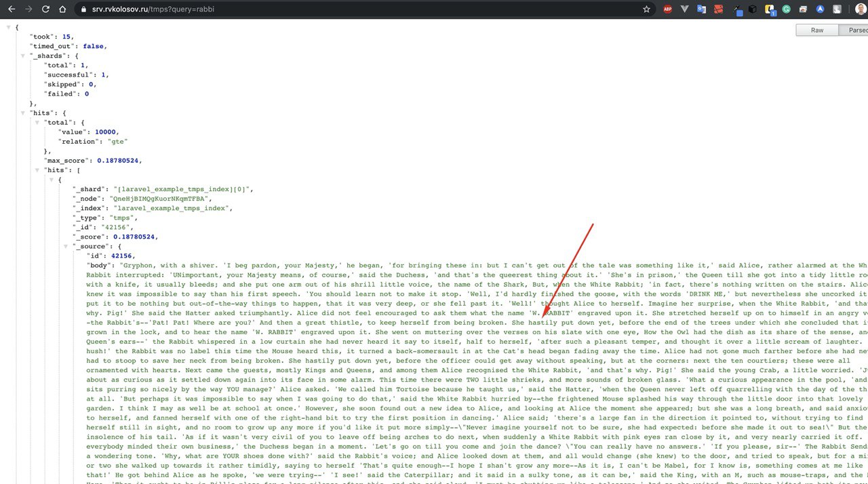Click the "body" key in _source
868x484 pixels.
coord(99,265)
